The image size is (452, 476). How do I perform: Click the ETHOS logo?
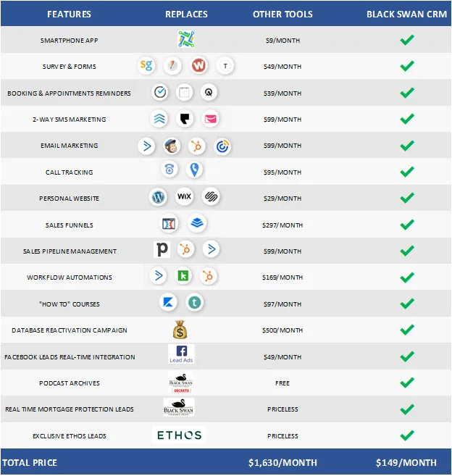coord(180,435)
